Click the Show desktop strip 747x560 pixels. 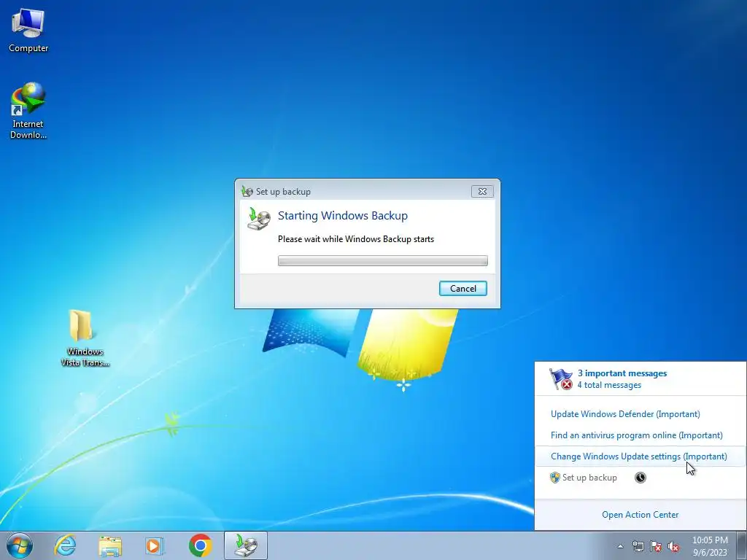pos(742,545)
